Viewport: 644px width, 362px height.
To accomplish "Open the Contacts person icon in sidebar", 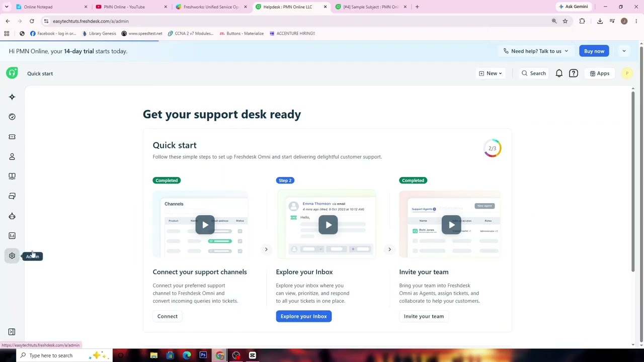I will coord(12,157).
